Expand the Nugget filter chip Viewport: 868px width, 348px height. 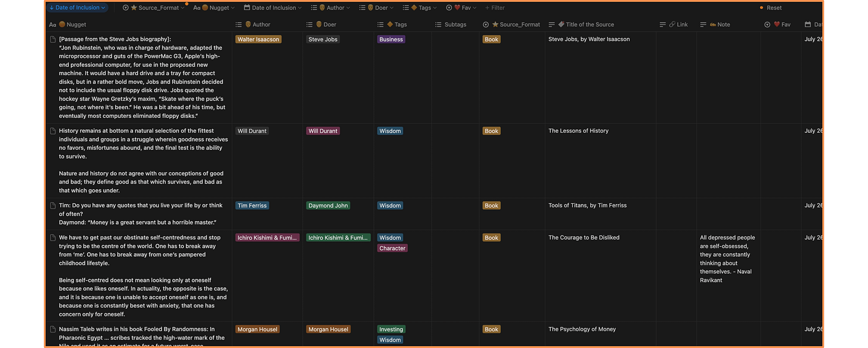214,8
